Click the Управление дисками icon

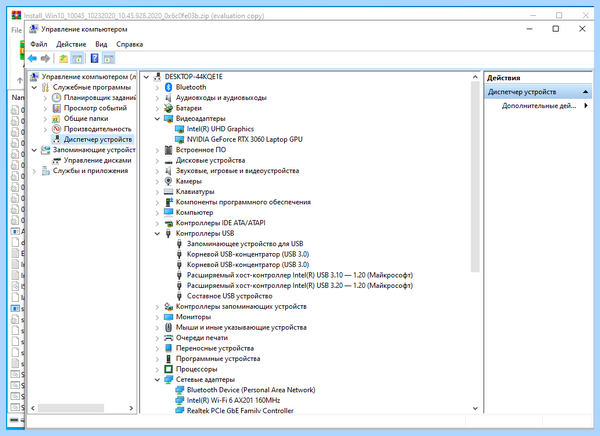[x=57, y=160]
